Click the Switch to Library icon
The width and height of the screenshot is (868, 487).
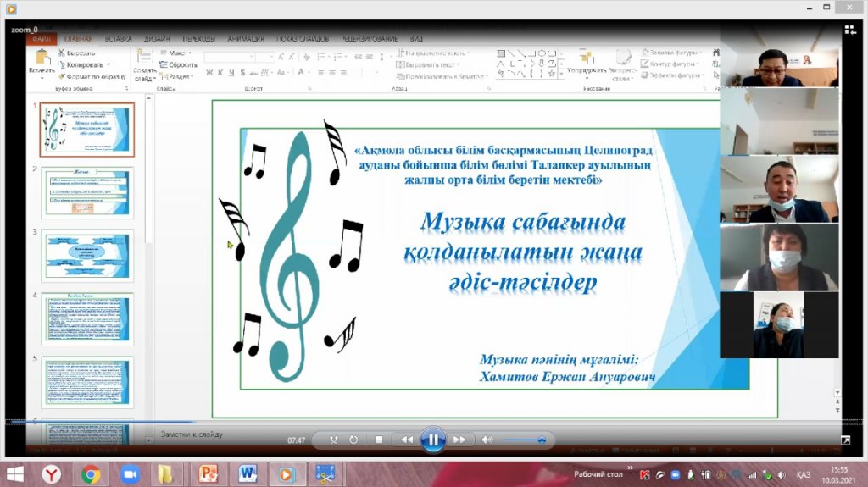point(849,30)
